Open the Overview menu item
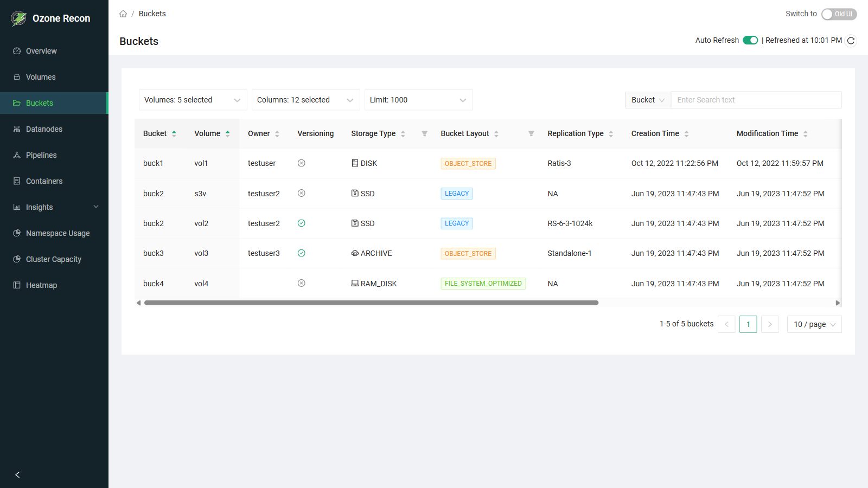Screen dimensions: 868x488 (54, 51)
